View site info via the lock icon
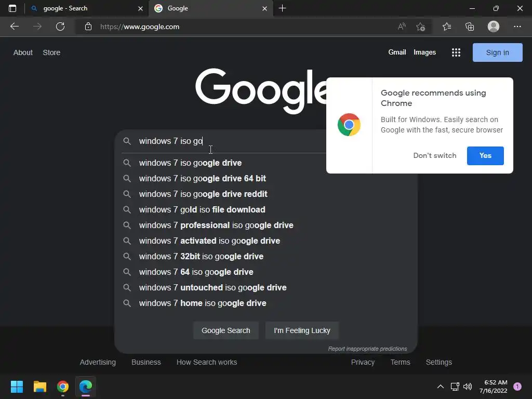This screenshot has height=399, width=532. [x=88, y=26]
